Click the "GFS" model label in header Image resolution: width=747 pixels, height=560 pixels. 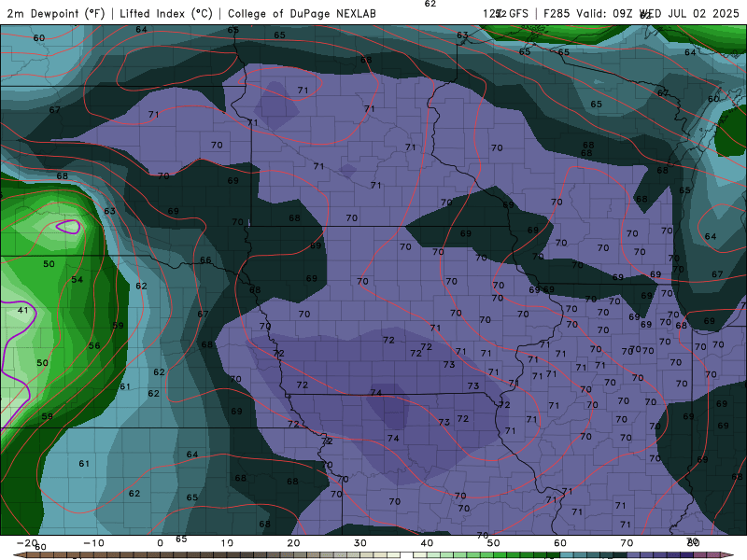point(518,14)
